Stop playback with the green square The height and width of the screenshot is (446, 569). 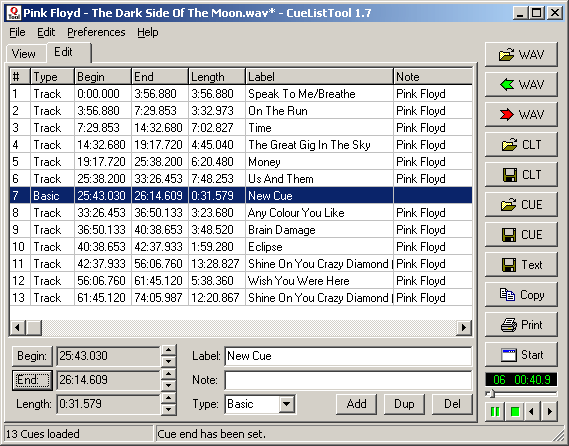click(514, 412)
